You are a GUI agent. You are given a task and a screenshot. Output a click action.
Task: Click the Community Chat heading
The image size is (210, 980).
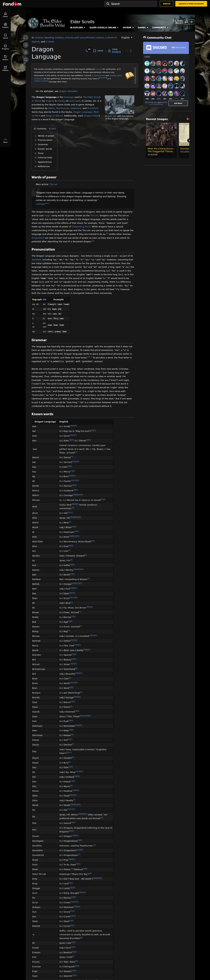pyautogui.click(x=159, y=38)
